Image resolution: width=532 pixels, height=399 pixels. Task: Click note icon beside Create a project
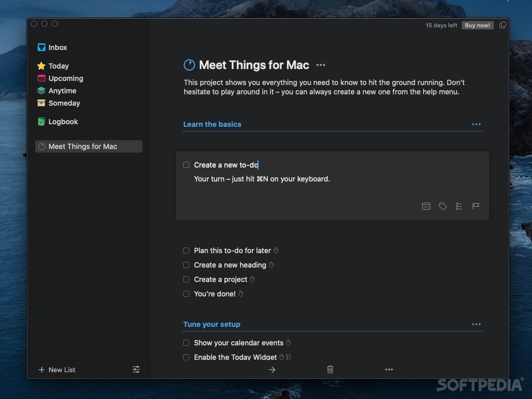coord(252,279)
